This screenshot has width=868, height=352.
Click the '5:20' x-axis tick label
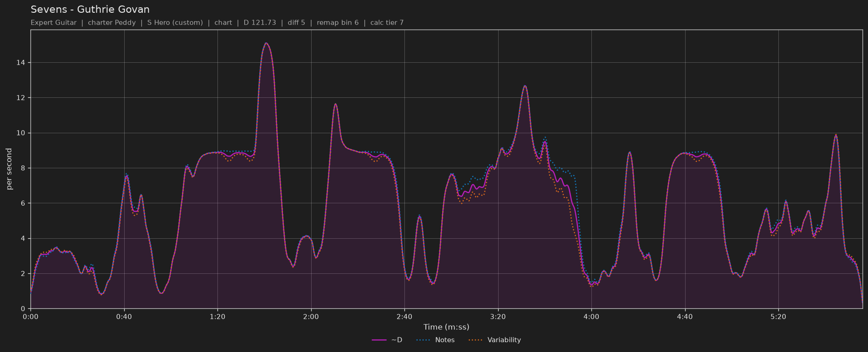tap(778, 317)
